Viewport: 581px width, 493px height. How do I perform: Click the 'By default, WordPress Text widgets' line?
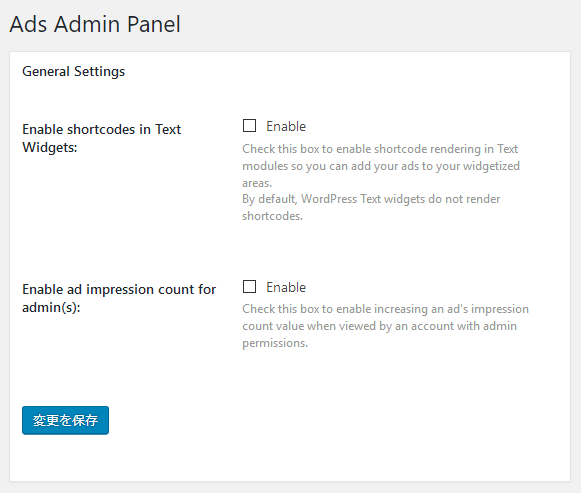pos(371,199)
